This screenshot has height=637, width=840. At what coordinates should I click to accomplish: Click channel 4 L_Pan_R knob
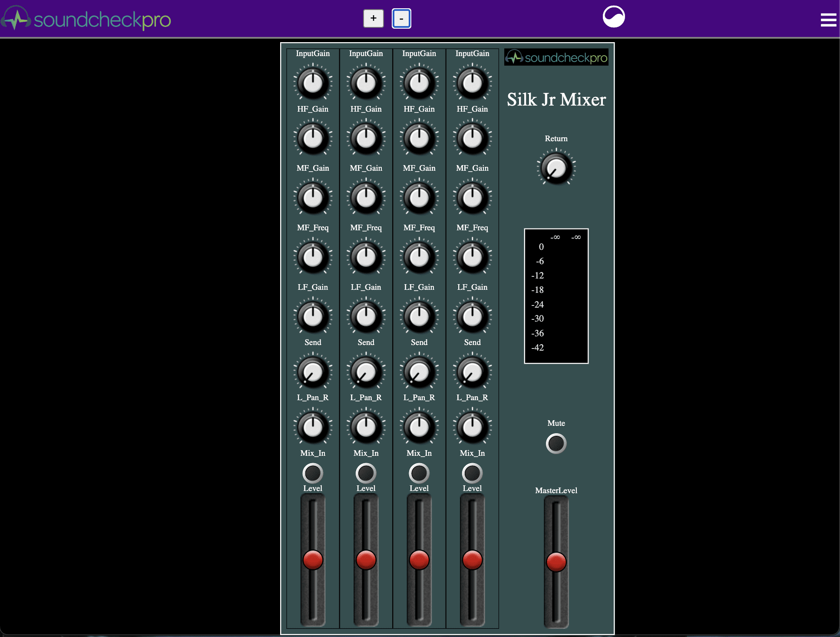[x=473, y=427]
